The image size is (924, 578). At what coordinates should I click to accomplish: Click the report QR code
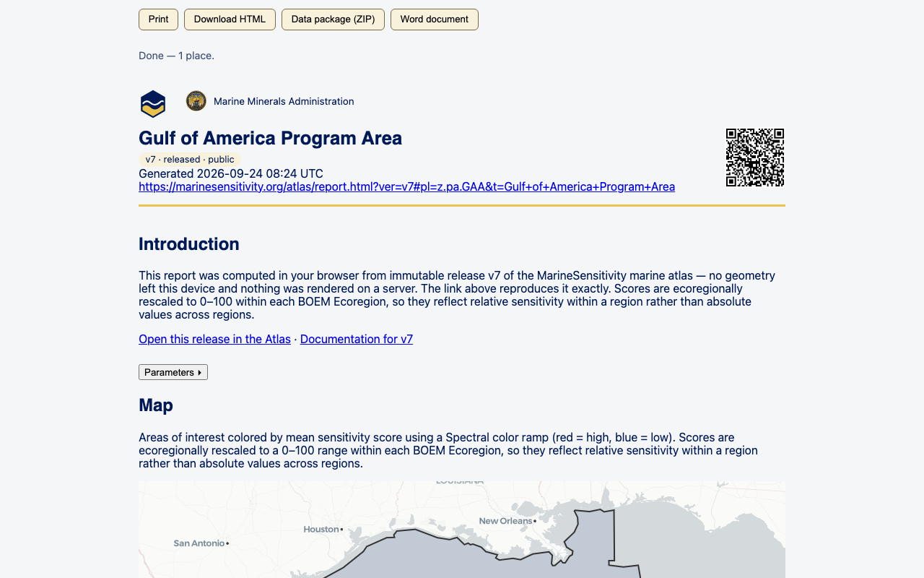point(755,158)
